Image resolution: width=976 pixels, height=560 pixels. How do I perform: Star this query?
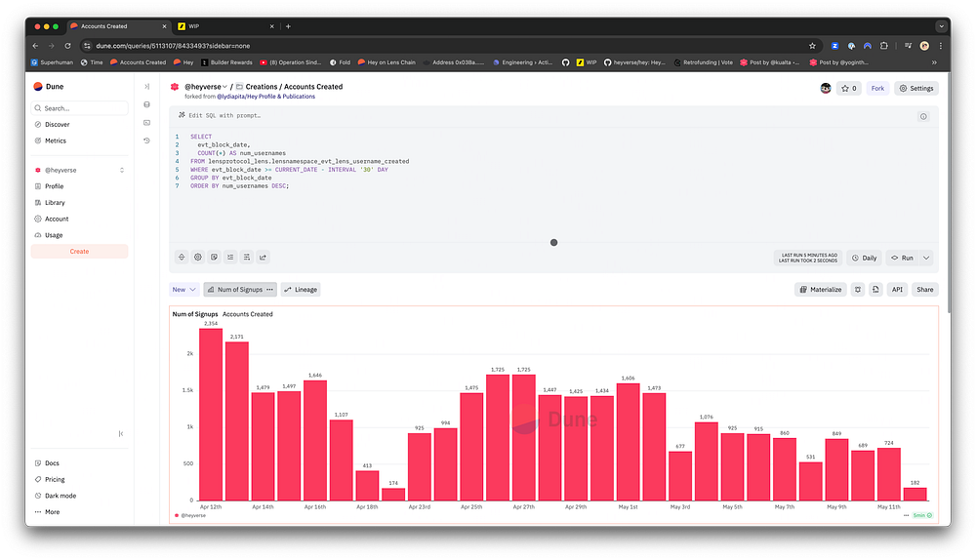849,89
